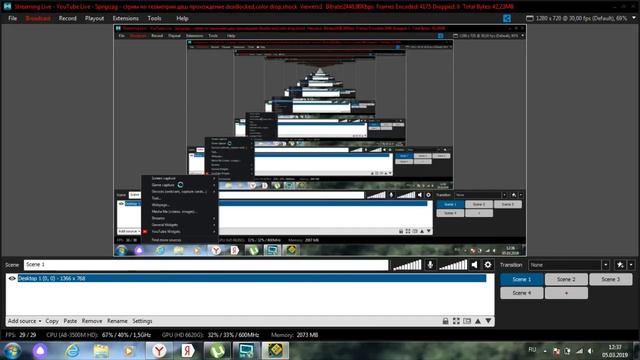
Task: Open the Playout menu
Action: [94, 18]
